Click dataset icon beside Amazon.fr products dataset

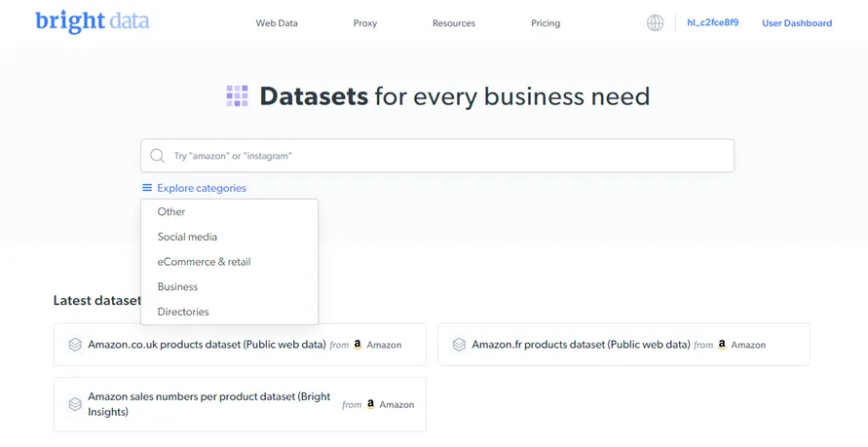click(x=459, y=345)
